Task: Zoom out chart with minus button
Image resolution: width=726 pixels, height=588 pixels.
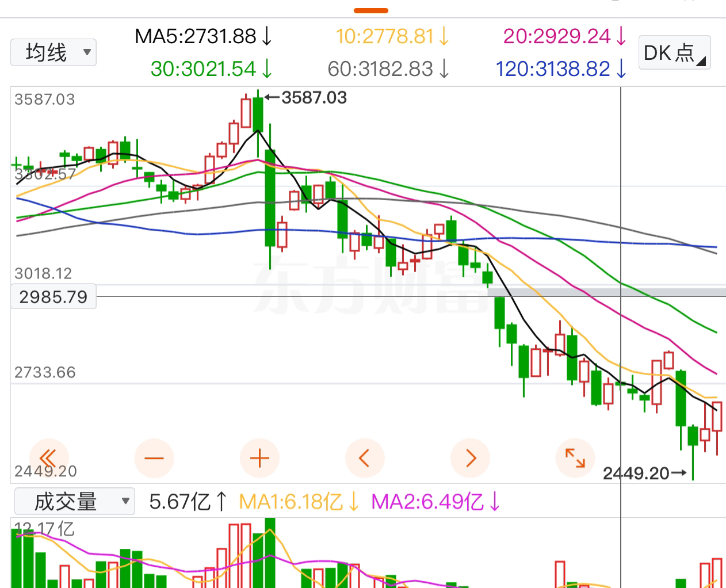Action: coord(154,459)
